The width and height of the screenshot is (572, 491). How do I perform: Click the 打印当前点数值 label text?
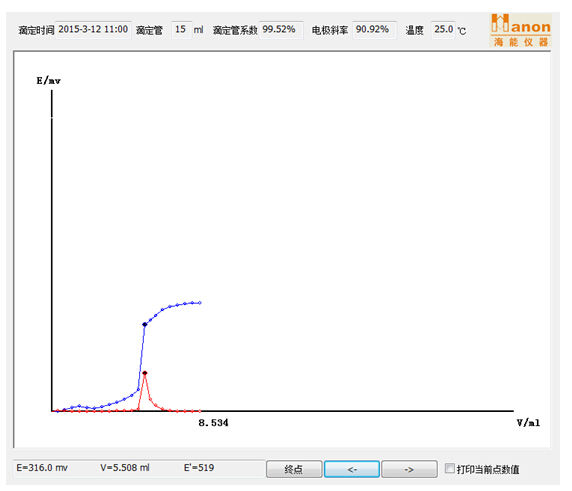(488, 469)
